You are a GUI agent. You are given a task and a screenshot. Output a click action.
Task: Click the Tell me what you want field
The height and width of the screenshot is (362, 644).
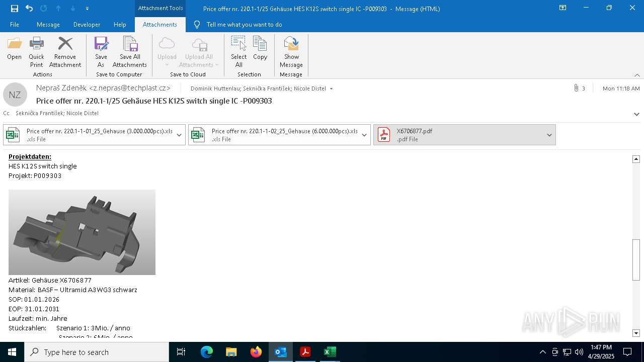coord(244,25)
